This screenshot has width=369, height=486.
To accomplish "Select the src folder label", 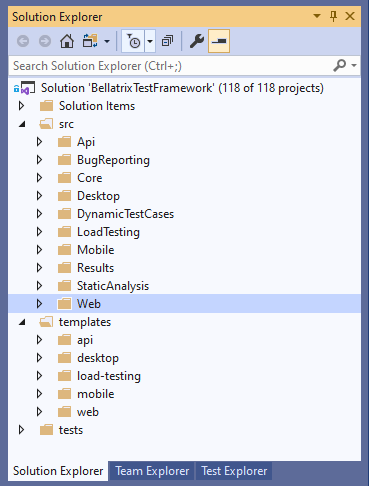I will [x=66, y=124].
